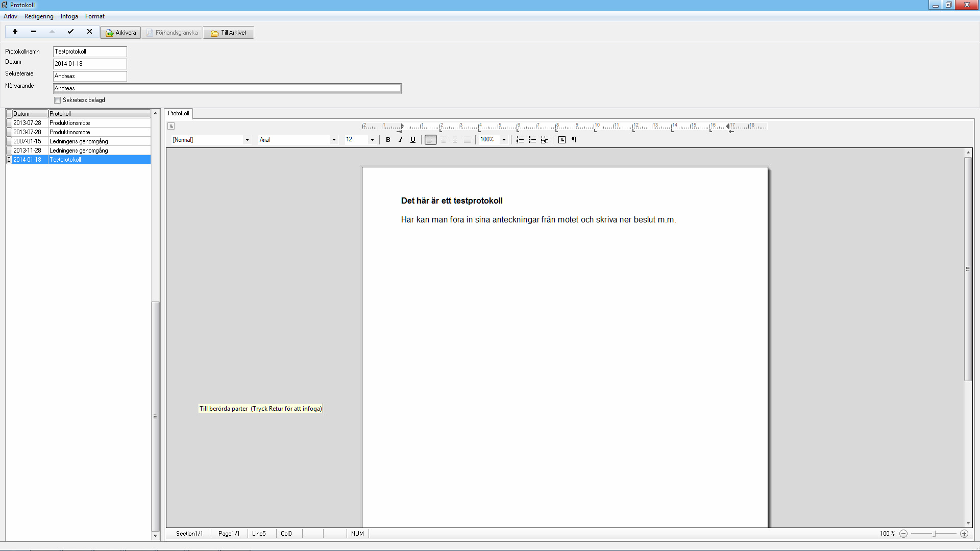Check the empty checkbox next to 2013-07-28 Produktionsmöte
This screenshot has width=980, height=551.
[x=9, y=122]
